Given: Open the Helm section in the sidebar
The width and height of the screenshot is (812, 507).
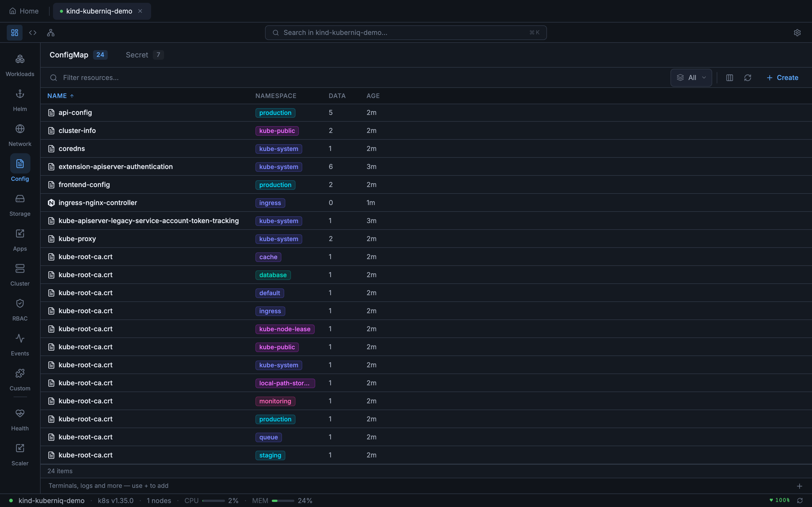Looking at the screenshot, I should (x=20, y=100).
